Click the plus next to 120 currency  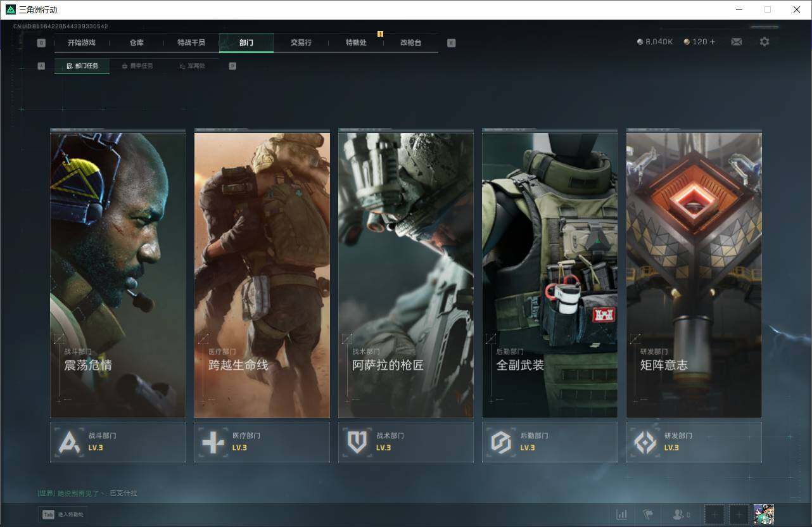pos(713,42)
